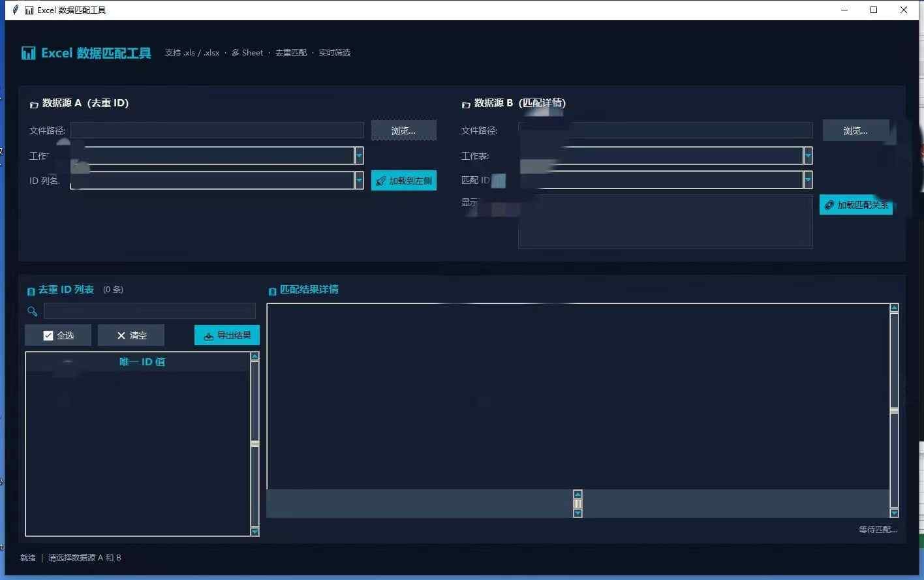
Task: Click the 唯一 ID 值 column header
Action: coord(138,362)
